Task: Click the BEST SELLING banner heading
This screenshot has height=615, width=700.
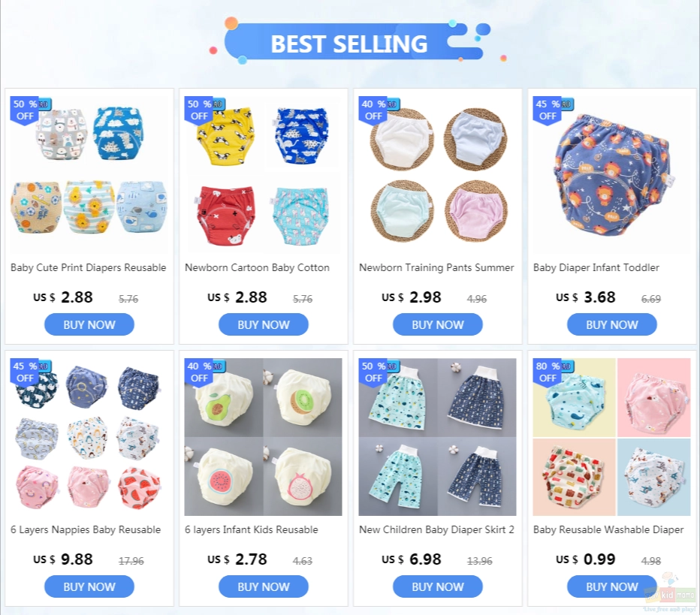Action: [349, 44]
